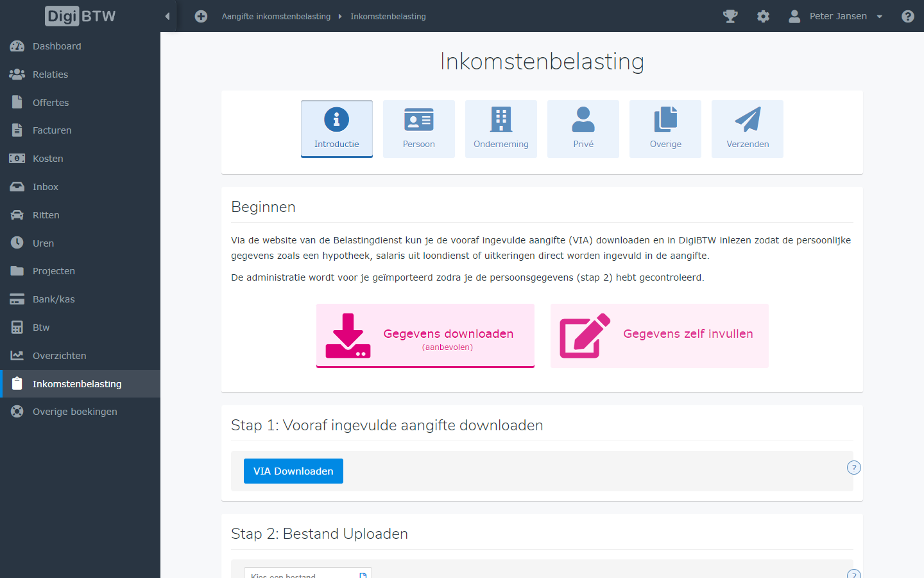The height and width of the screenshot is (578, 924).
Task: Open Ritten in sidebar
Action: click(46, 215)
